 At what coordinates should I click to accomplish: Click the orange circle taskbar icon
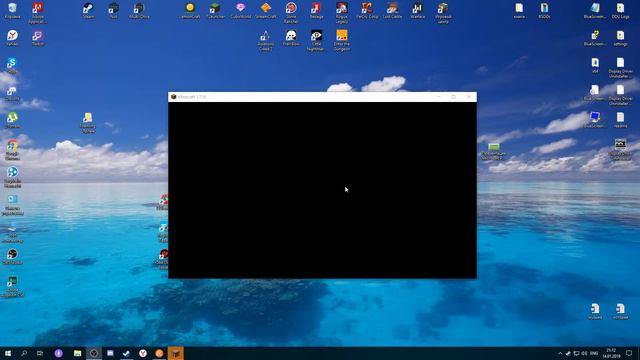tap(159, 353)
